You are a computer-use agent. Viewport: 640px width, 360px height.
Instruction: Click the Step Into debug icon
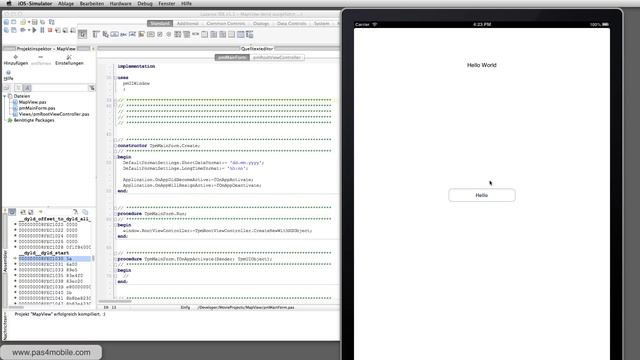click(x=58, y=30)
